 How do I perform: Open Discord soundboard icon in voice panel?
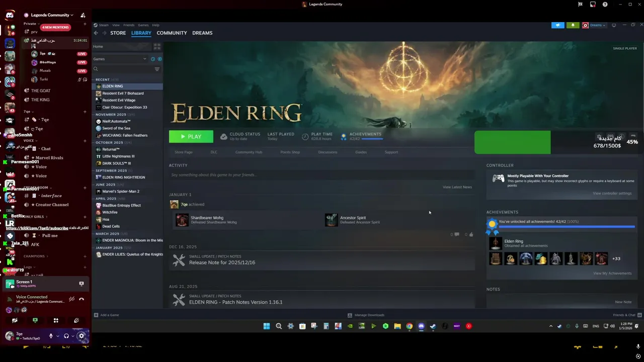[76, 320]
